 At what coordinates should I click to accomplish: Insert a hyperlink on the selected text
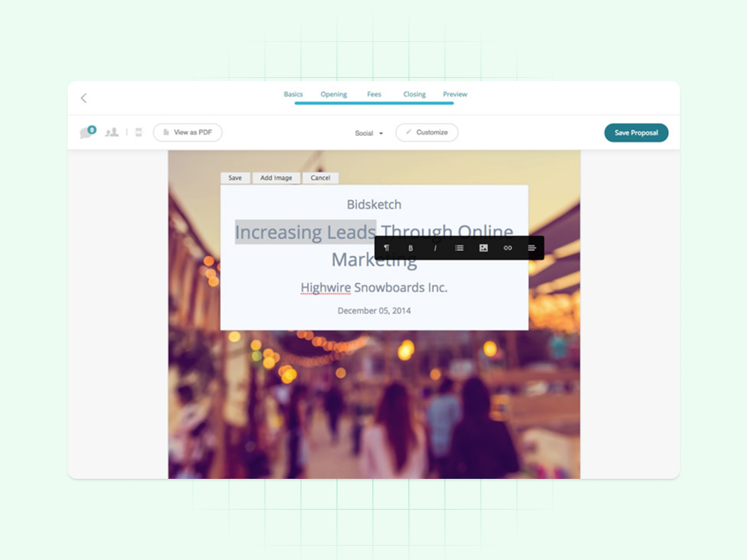[x=507, y=248]
